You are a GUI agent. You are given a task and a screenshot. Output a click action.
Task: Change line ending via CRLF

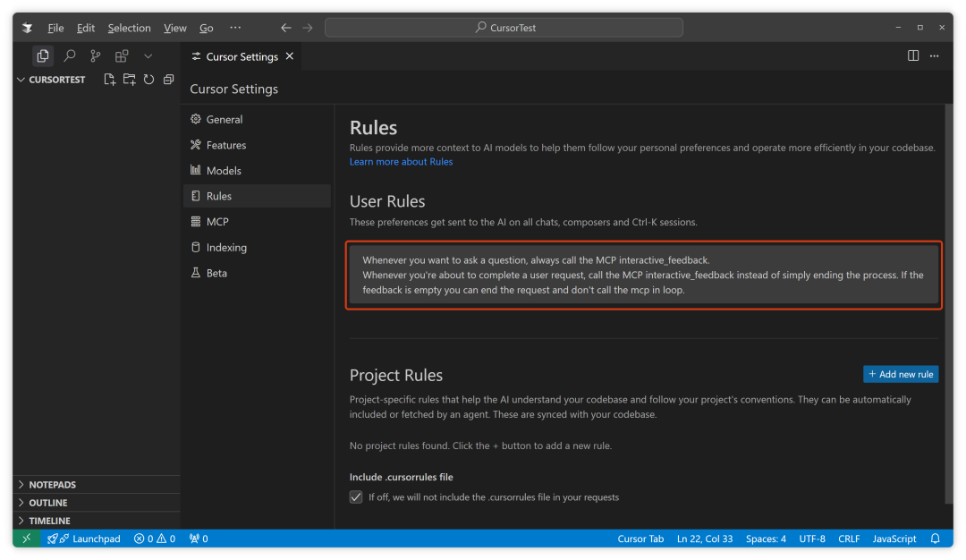tap(849, 539)
